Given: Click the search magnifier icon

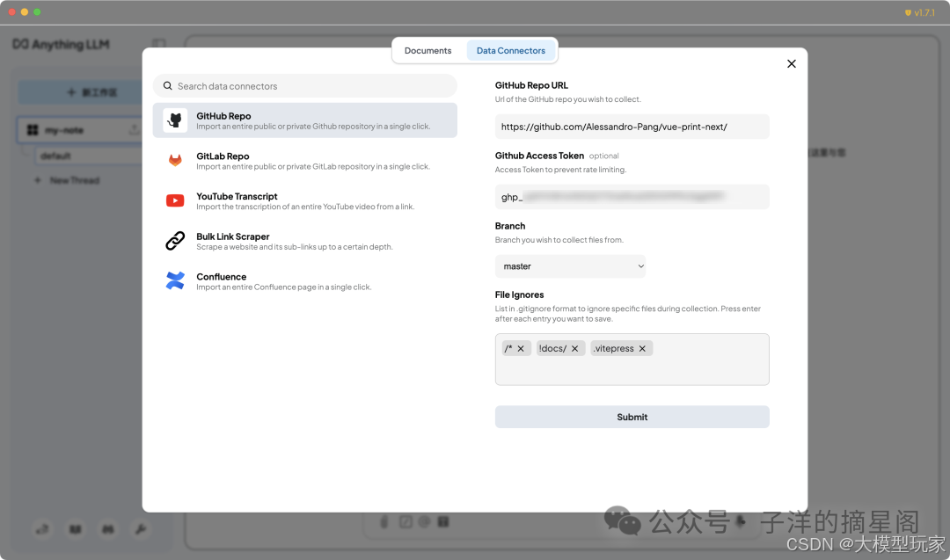Looking at the screenshot, I should 168,86.
